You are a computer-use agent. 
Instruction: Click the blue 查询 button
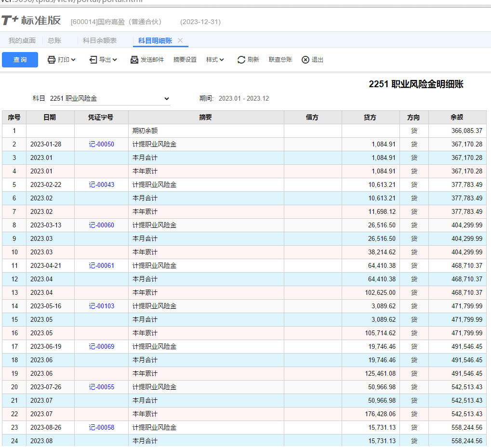coord(20,60)
